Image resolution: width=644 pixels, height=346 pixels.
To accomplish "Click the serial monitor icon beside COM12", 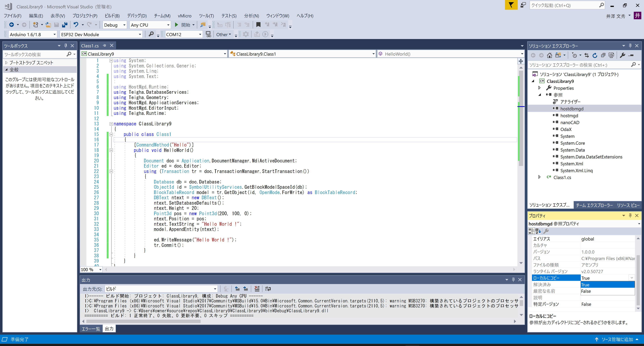I will coord(208,34).
